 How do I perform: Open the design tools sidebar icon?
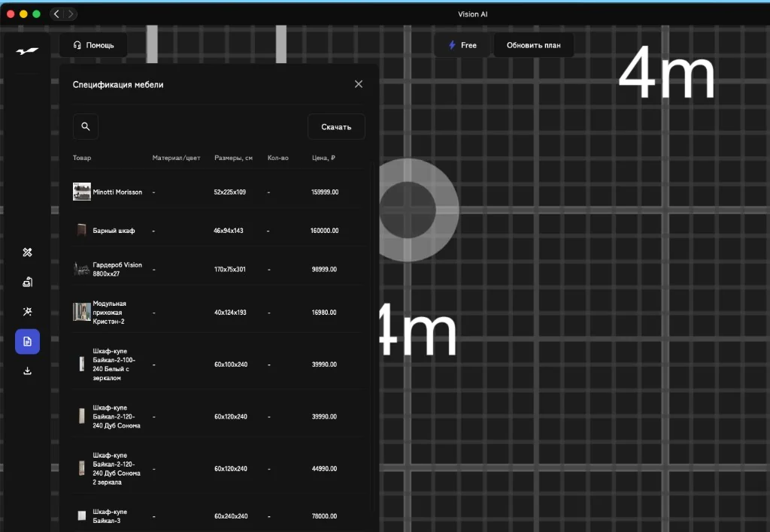(x=28, y=252)
